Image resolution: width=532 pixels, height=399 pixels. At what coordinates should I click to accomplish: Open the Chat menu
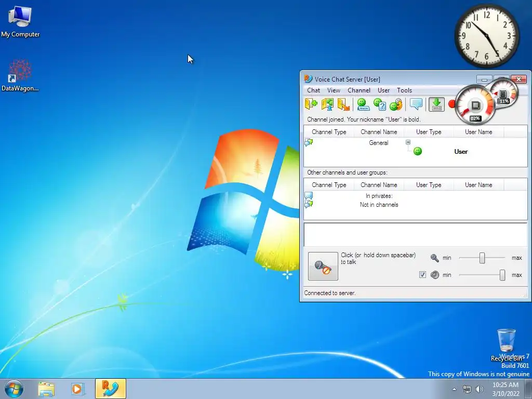point(313,90)
